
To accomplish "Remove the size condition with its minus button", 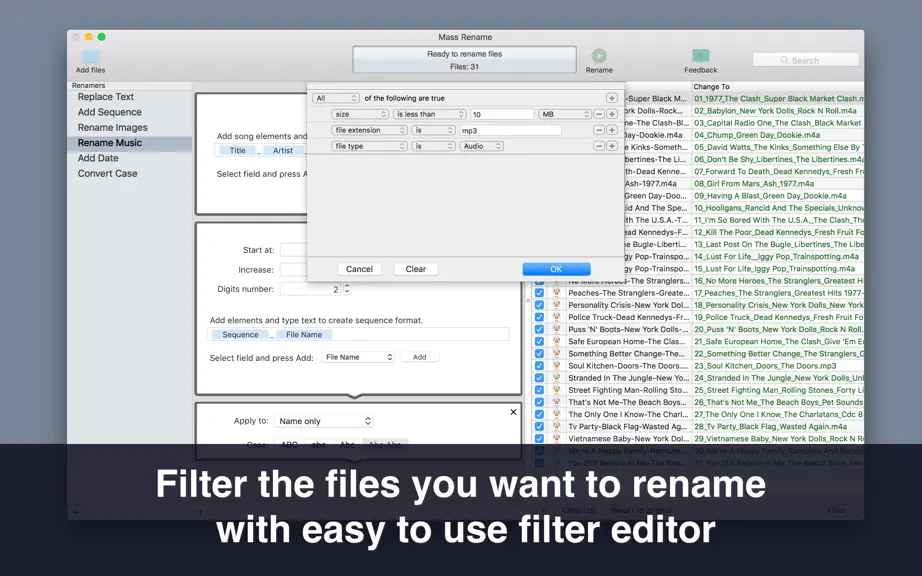I will coord(599,114).
